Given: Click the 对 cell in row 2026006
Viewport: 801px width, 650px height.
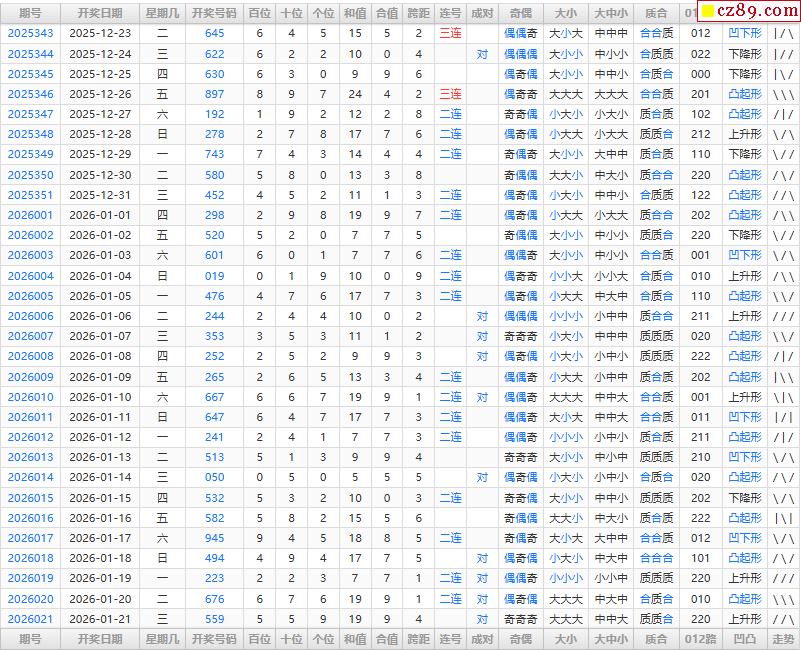Looking at the screenshot, I should 482,316.
